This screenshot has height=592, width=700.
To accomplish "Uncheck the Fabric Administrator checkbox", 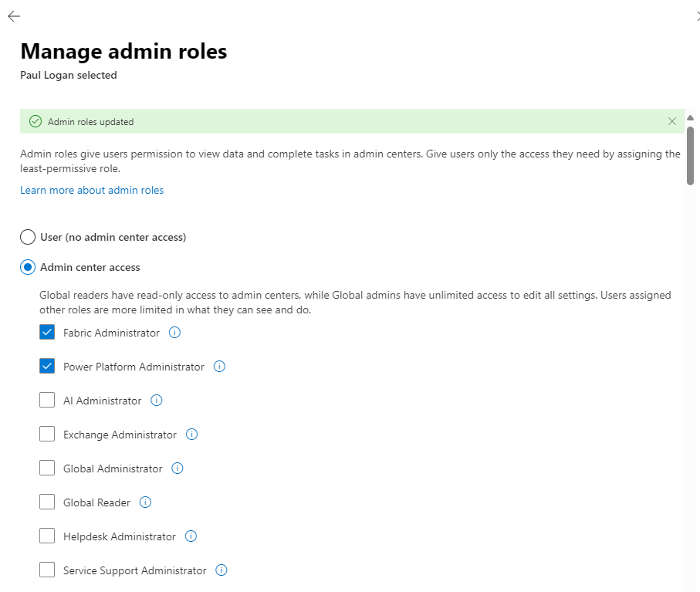I will point(46,332).
